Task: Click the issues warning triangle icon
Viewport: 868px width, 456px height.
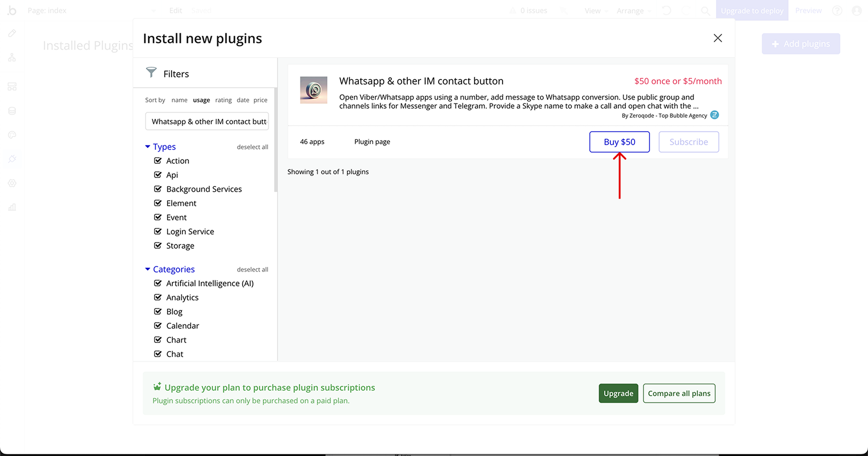Action: click(513, 11)
